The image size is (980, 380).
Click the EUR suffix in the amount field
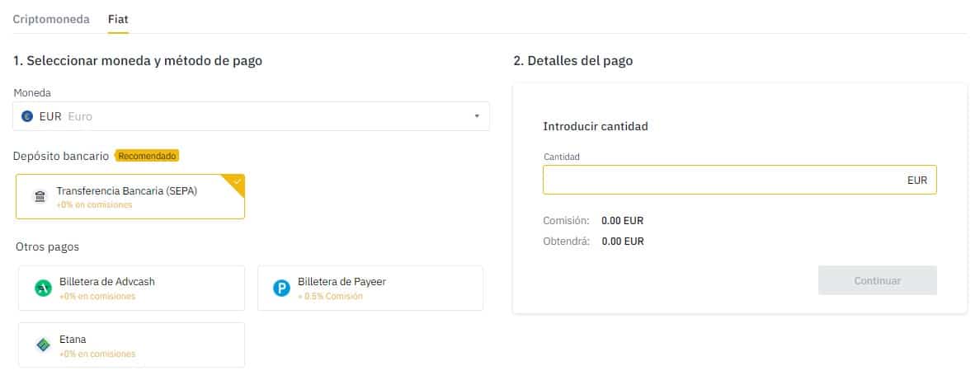916,180
